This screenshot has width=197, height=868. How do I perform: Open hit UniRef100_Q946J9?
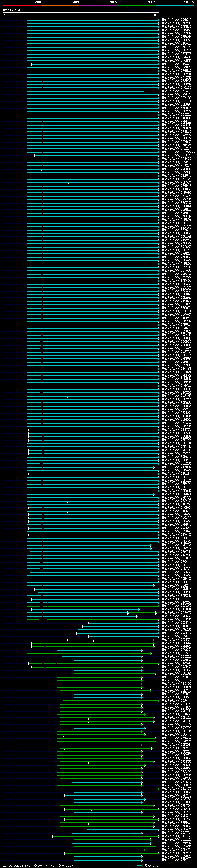click(176, 20)
